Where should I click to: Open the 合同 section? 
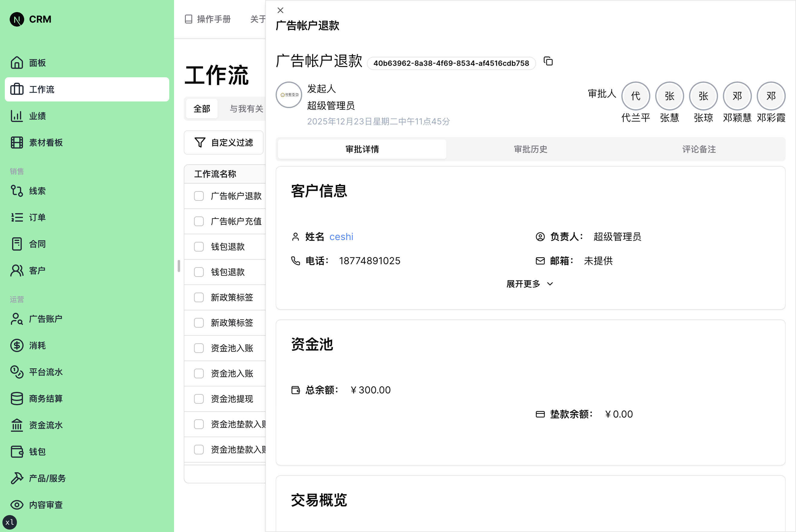coord(37,244)
